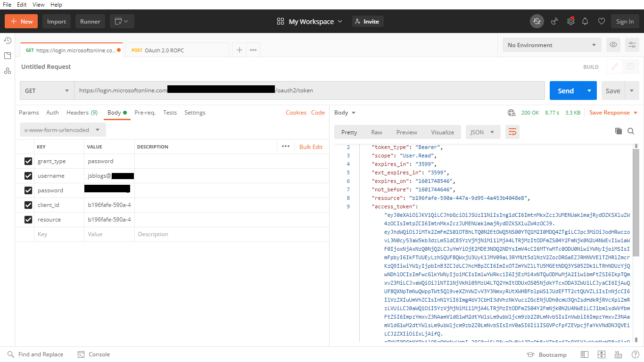Open the x-www-form-urlencoded body type dropdown

[62, 130]
